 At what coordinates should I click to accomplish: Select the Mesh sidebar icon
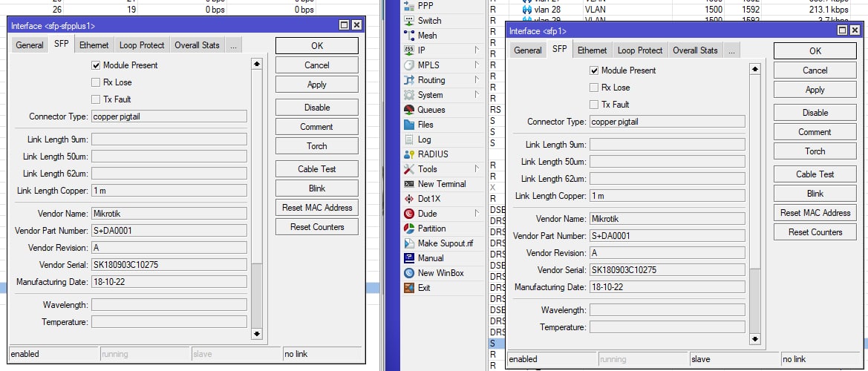click(x=409, y=36)
